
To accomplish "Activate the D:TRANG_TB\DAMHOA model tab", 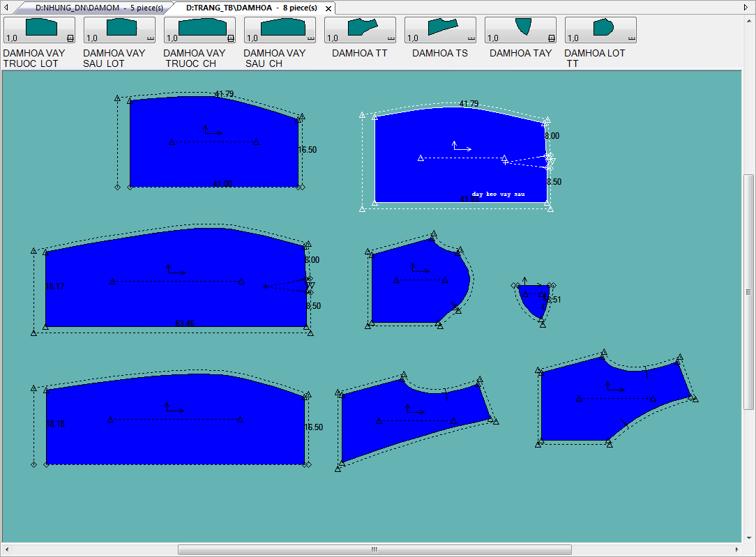I will (250, 8).
